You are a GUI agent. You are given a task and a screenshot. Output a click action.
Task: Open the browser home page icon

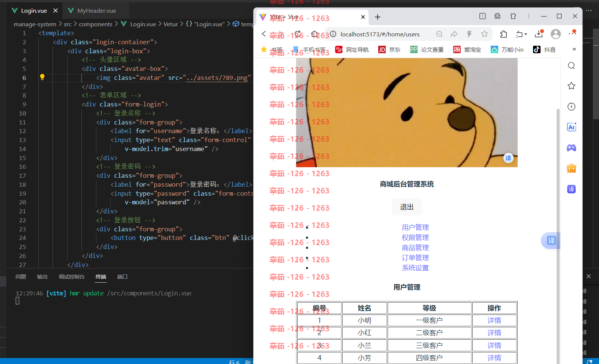[x=315, y=34]
